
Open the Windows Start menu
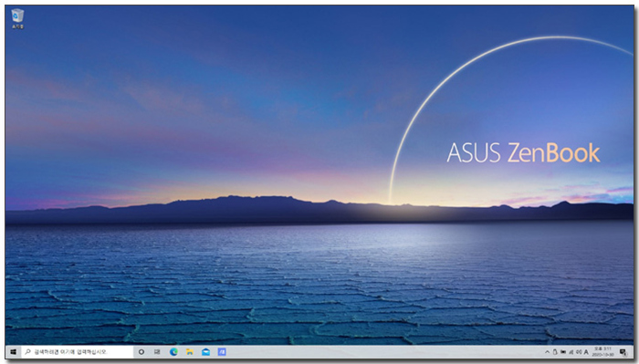pyautogui.click(x=14, y=352)
